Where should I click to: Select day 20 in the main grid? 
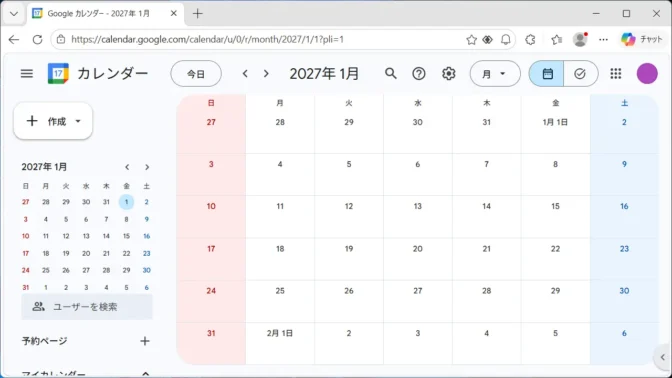[x=417, y=259]
